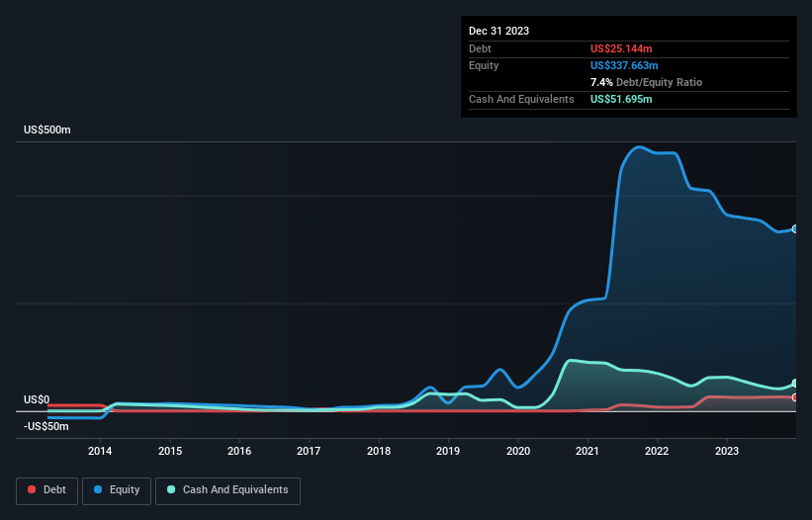The image size is (812, 520).
Task: Click the 2016 x-axis label
Action: click(239, 451)
